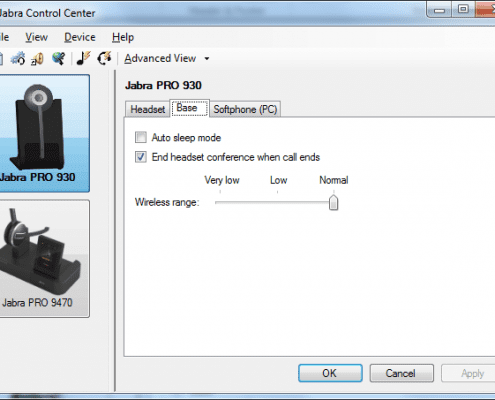This screenshot has height=400, width=495.
Task: Enable Auto sleep mode checkbox
Action: [x=141, y=137]
